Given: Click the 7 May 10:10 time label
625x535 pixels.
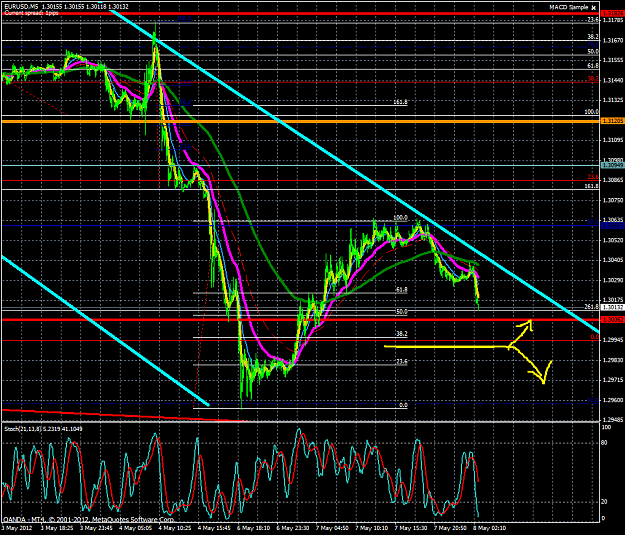Looking at the screenshot, I should [x=371, y=528].
